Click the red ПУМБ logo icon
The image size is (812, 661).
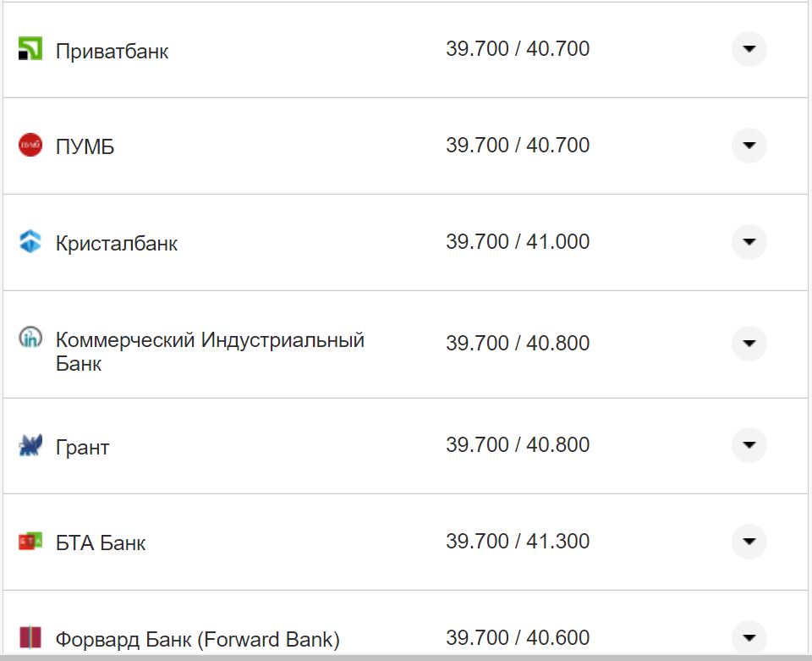(x=30, y=146)
